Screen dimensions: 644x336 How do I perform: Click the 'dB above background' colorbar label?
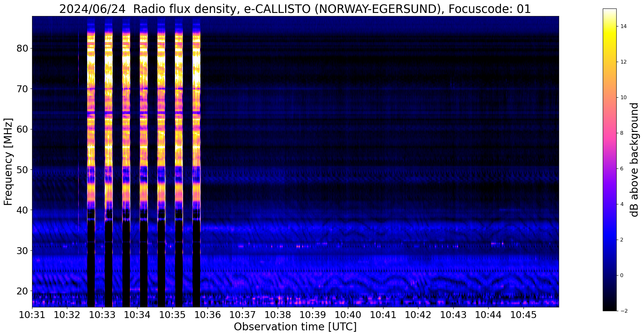pyautogui.click(x=635, y=160)
